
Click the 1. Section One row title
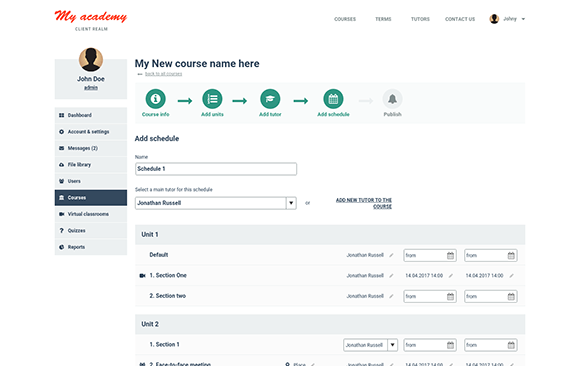click(168, 275)
